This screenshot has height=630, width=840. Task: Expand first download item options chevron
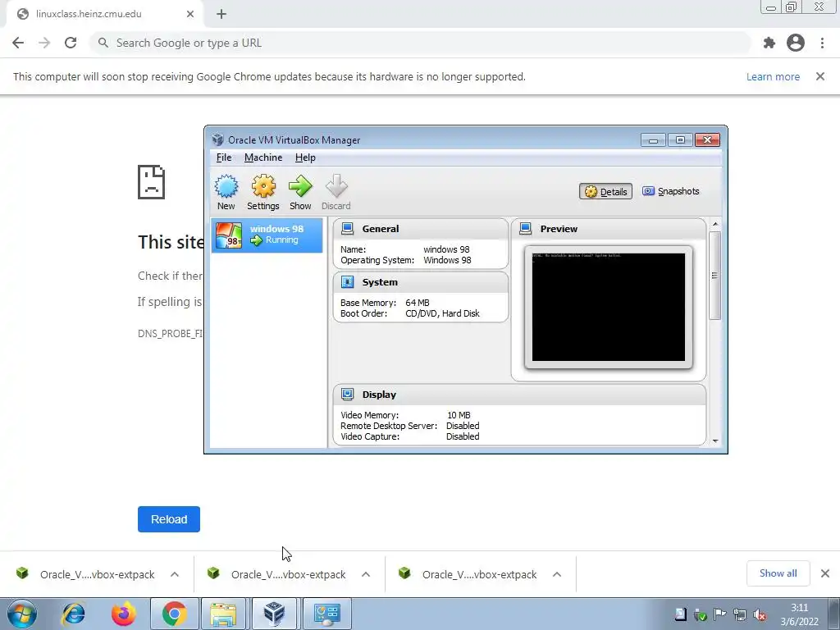[x=175, y=574]
